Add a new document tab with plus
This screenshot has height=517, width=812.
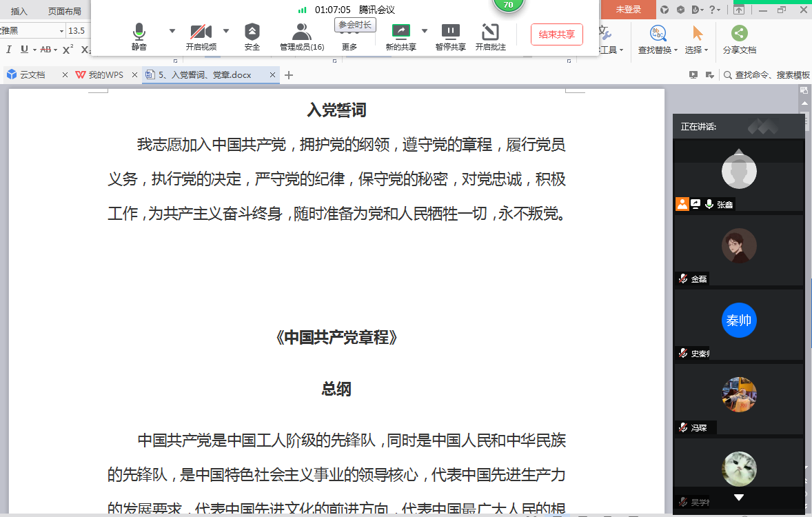pos(289,75)
